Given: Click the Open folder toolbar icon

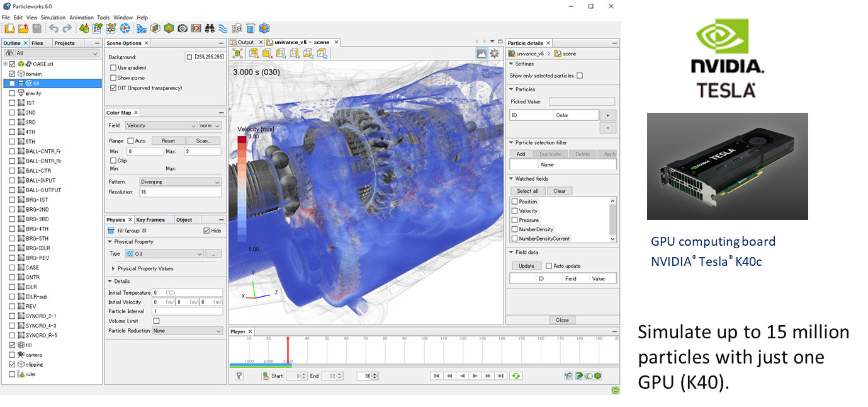Looking at the screenshot, I should [x=23, y=28].
